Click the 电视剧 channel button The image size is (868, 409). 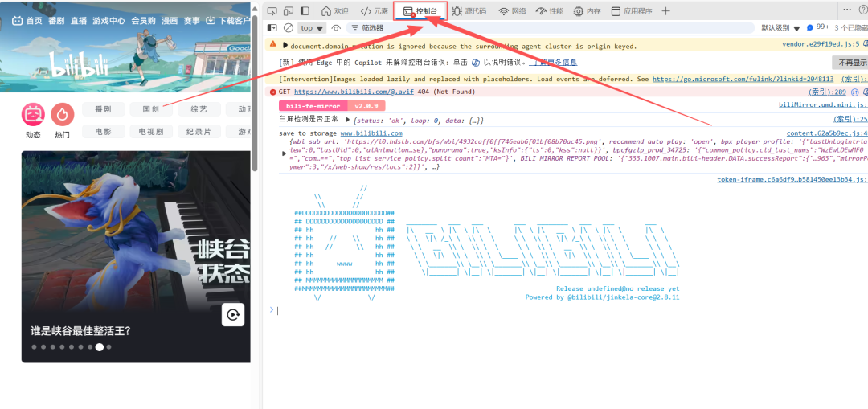click(151, 132)
